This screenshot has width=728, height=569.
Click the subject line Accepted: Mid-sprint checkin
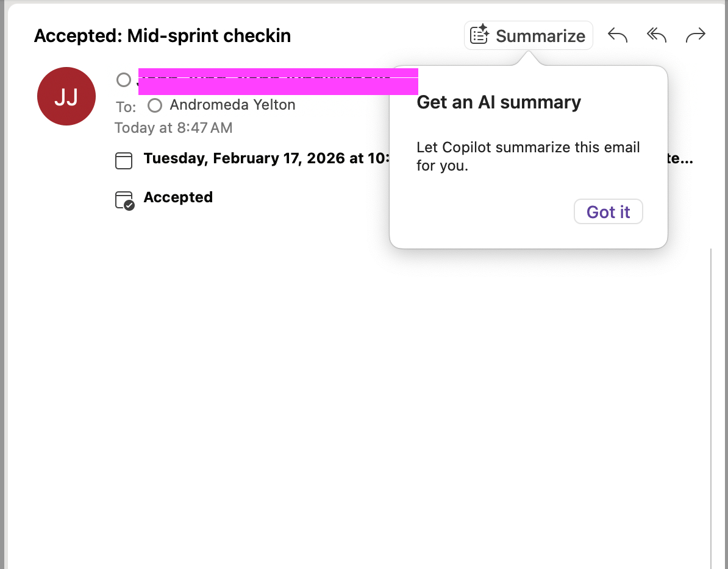coord(162,36)
